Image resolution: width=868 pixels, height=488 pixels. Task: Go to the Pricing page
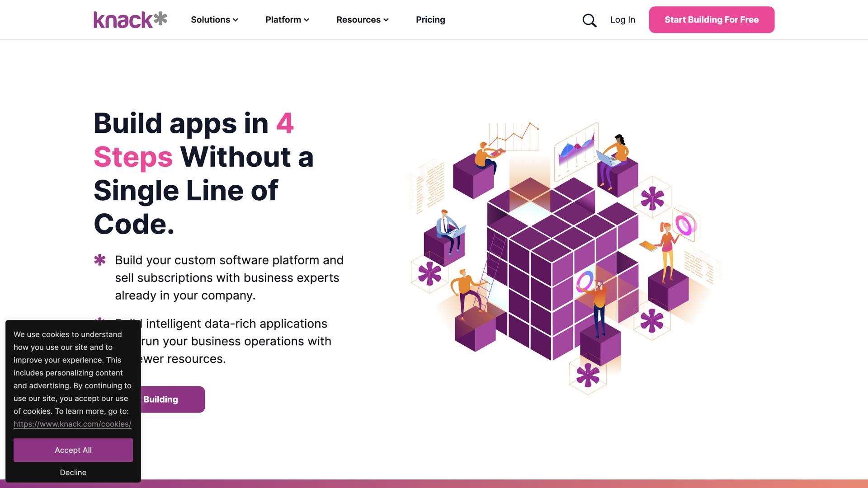click(x=430, y=20)
